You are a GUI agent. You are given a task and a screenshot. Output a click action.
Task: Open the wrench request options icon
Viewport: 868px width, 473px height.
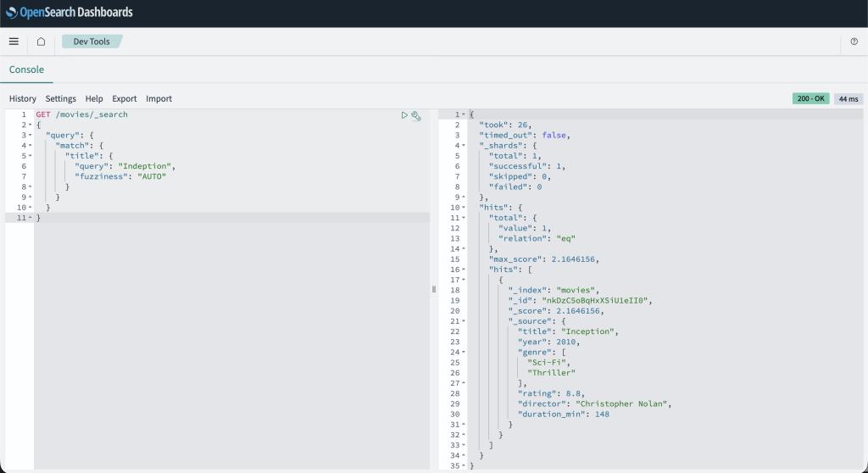pos(416,115)
